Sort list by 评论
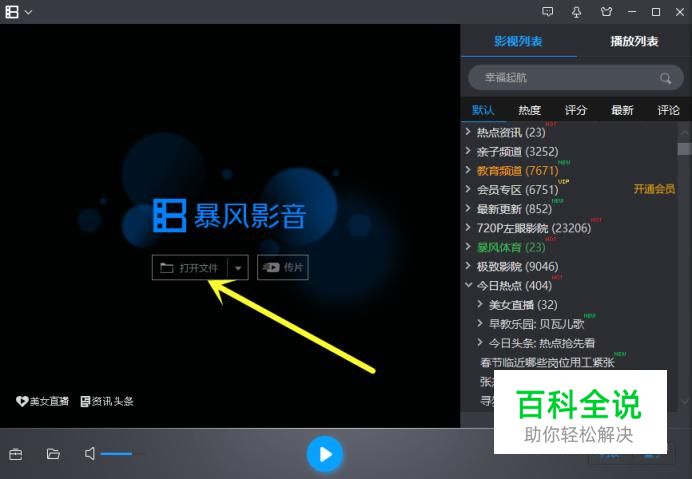The image size is (692, 479). coord(668,110)
